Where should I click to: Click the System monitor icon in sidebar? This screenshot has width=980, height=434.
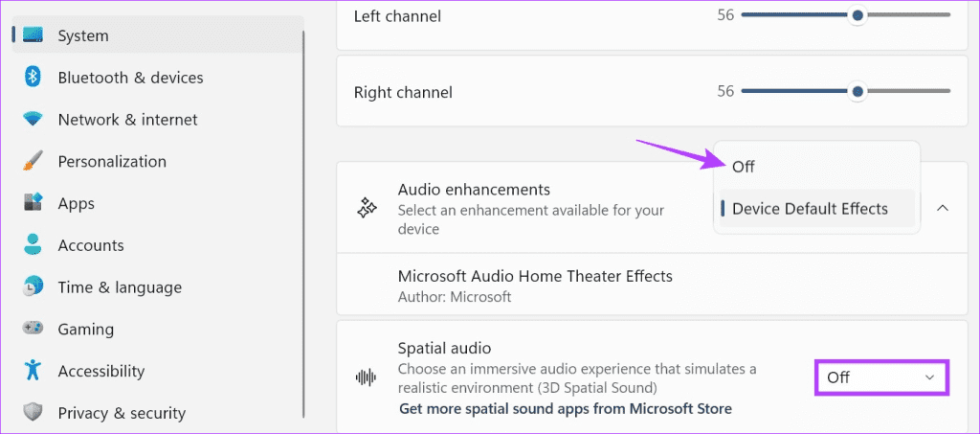pyautogui.click(x=33, y=35)
